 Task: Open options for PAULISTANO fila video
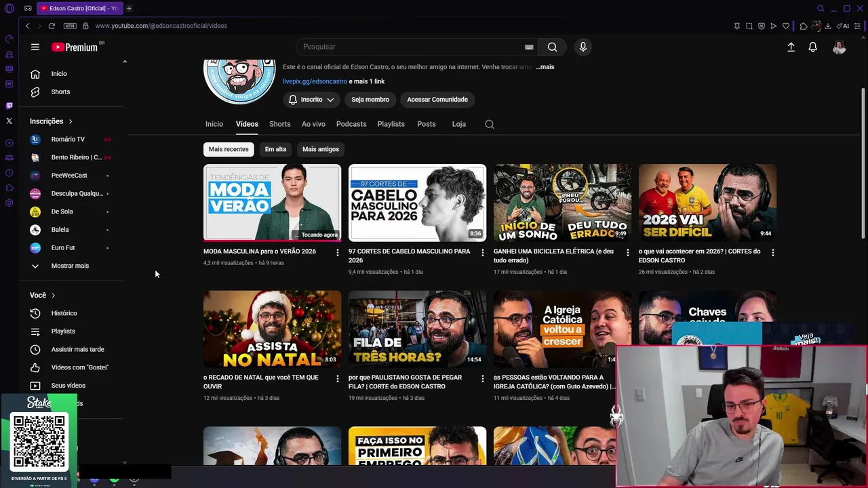pos(482,378)
